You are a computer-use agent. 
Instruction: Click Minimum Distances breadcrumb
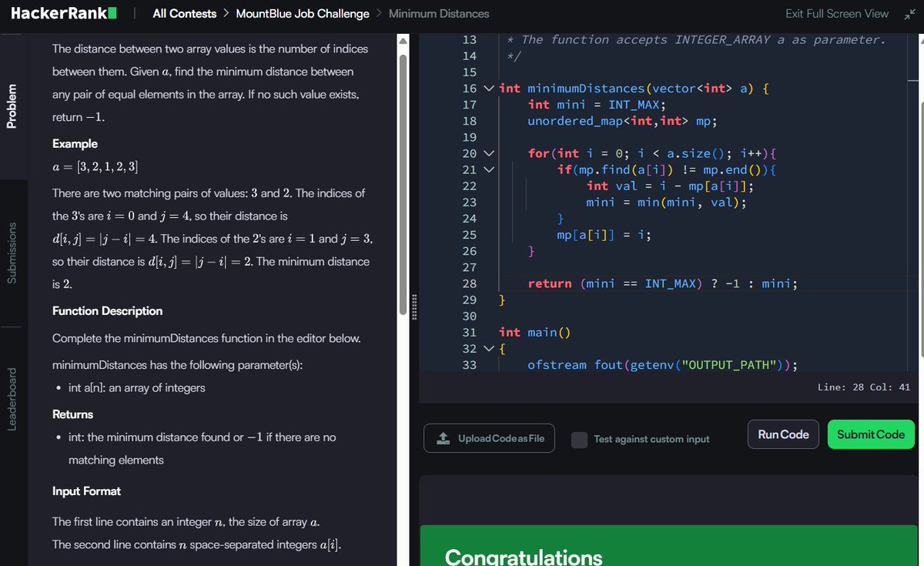click(x=439, y=14)
